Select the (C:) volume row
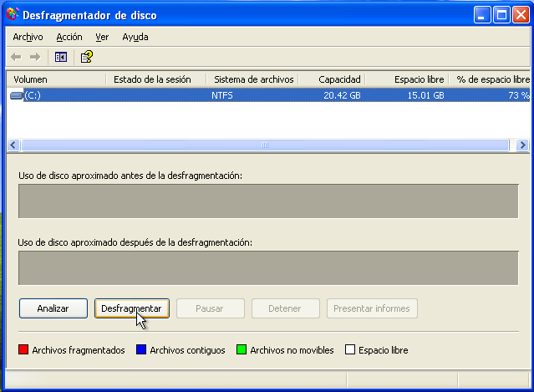 click(x=268, y=95)
